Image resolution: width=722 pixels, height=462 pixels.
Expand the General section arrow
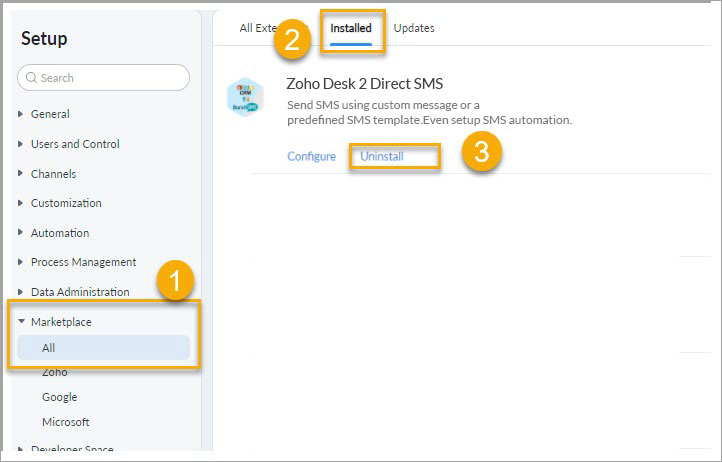pos(20,114)
